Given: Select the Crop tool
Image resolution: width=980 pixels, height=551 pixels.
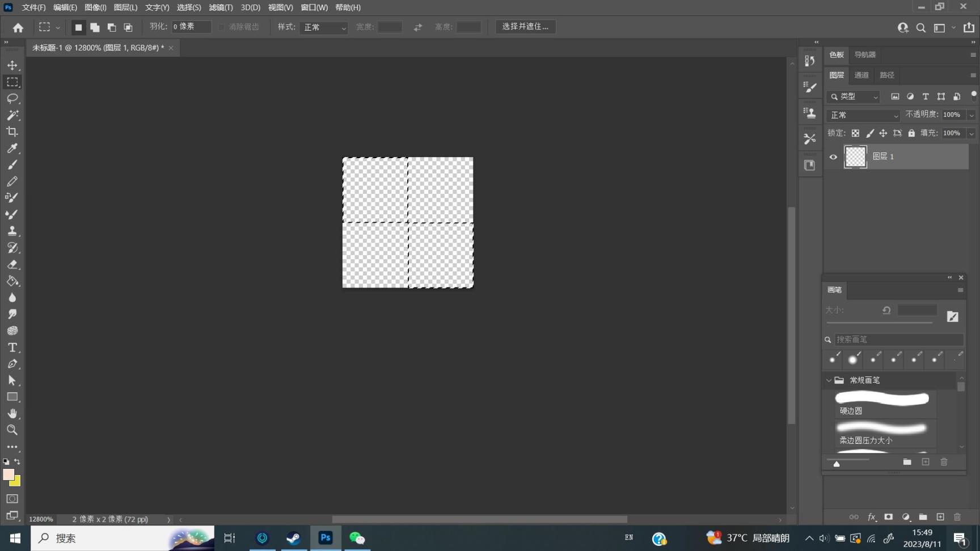Looking at the screenshot, I should [12, 132].
